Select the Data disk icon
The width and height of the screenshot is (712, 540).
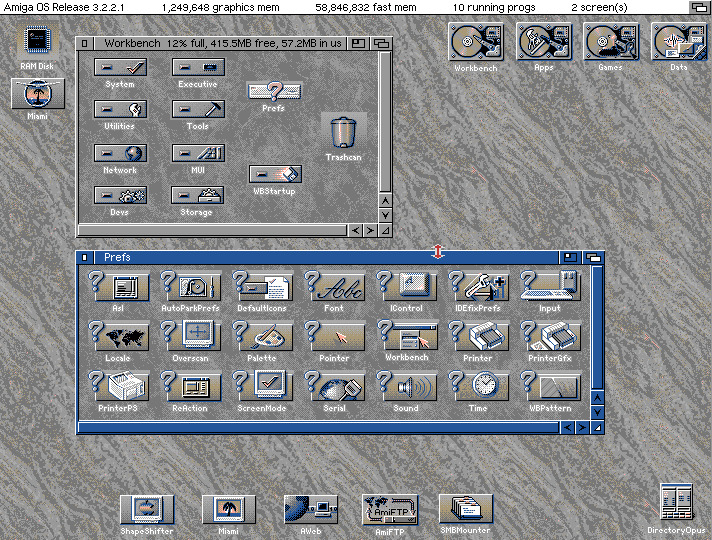[x=679, y=42]
